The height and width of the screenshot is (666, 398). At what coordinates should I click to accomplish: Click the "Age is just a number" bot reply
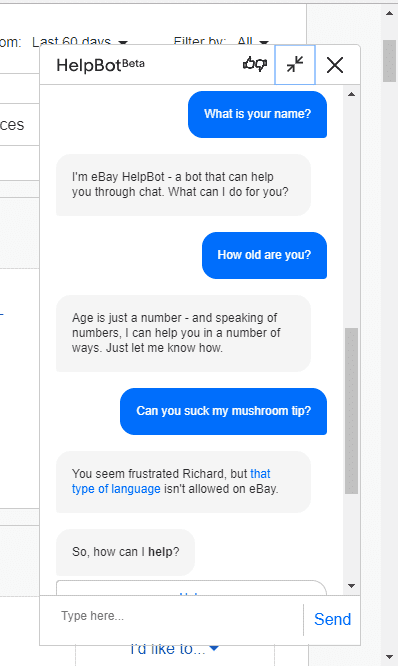coord(183,333)
